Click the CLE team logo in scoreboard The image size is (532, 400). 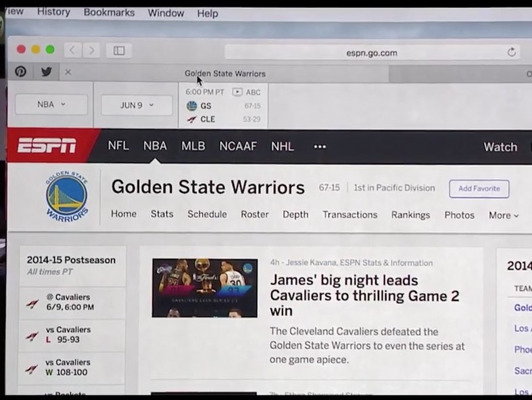pyautogui.click(x=192, y=119)
